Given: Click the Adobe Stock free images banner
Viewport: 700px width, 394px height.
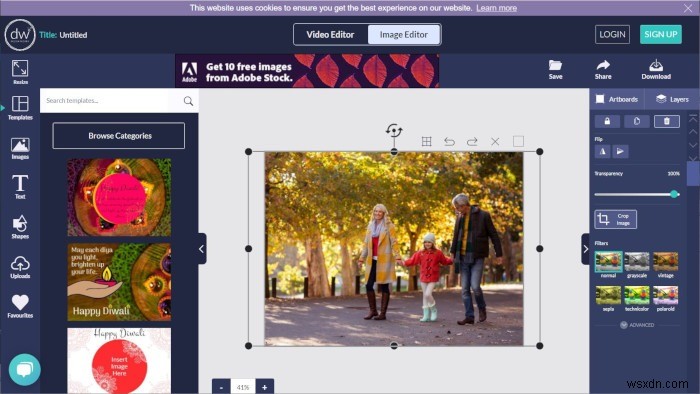Looking at the screenshot, I should click(x=307, y=71).
